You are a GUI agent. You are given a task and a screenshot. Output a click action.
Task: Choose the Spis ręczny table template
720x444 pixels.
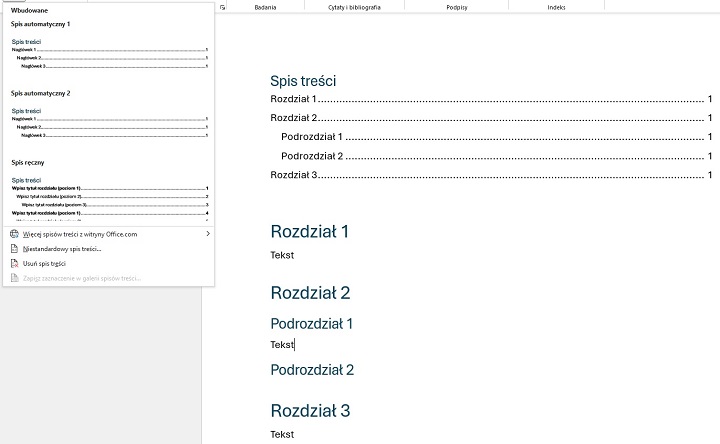click(x=108, y=197)
